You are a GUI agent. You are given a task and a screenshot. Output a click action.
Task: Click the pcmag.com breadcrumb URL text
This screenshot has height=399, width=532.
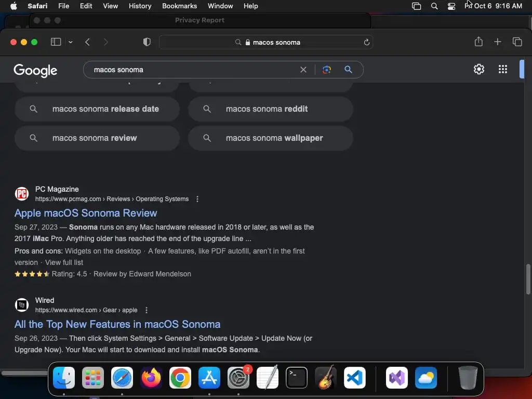pos(112,199)
